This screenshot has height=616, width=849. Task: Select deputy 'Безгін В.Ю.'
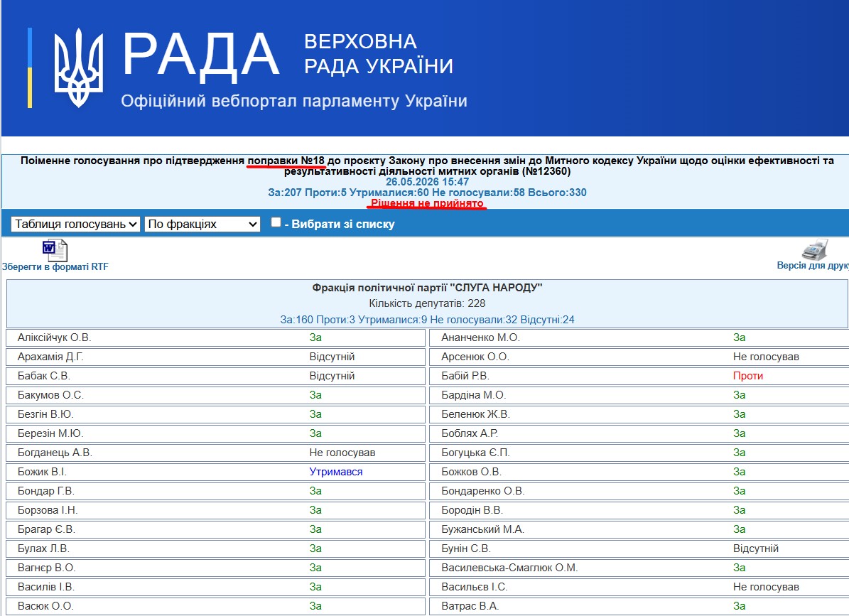click(45, 414)
